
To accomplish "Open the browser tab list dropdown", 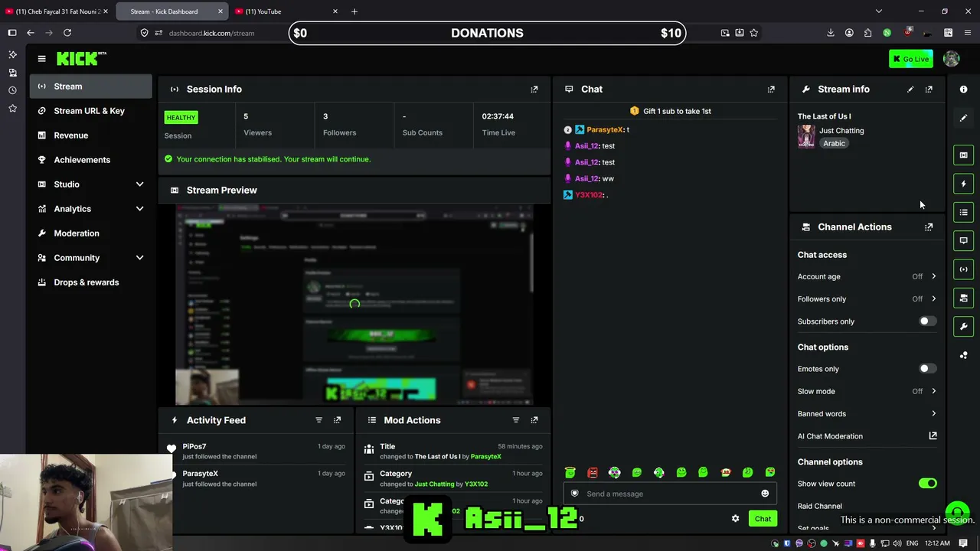I will point(878,11).
